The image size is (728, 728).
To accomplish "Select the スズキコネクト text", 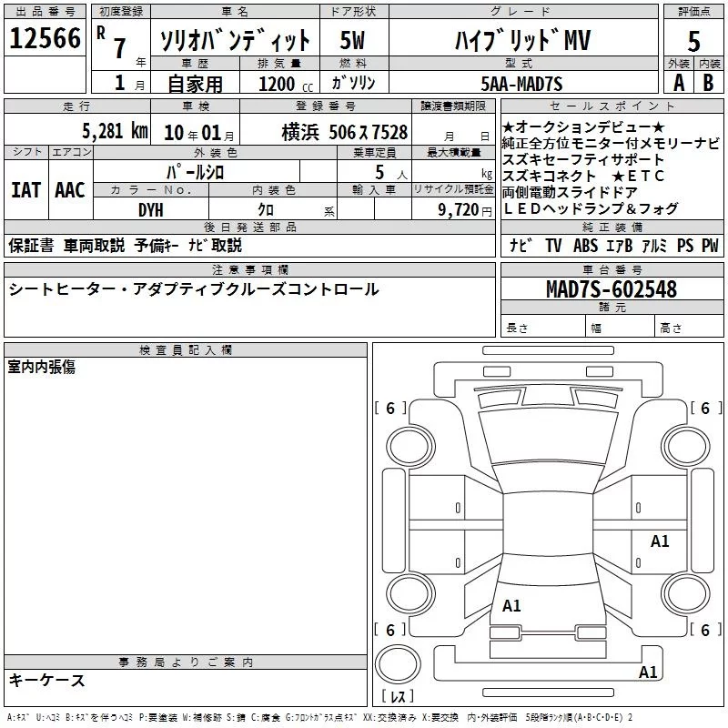I will click(549, 176).
